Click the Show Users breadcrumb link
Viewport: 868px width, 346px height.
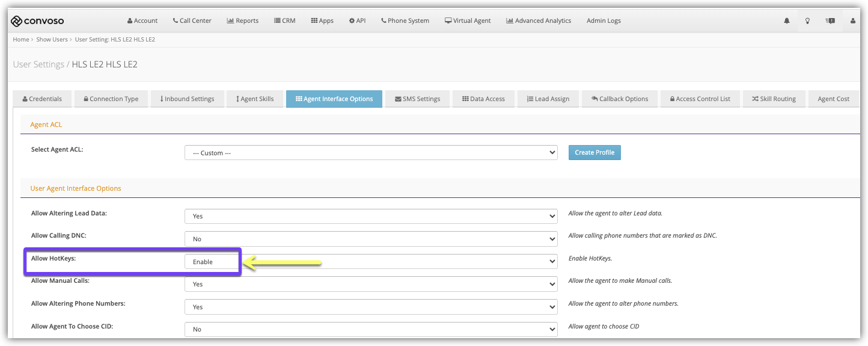point(52,40)
